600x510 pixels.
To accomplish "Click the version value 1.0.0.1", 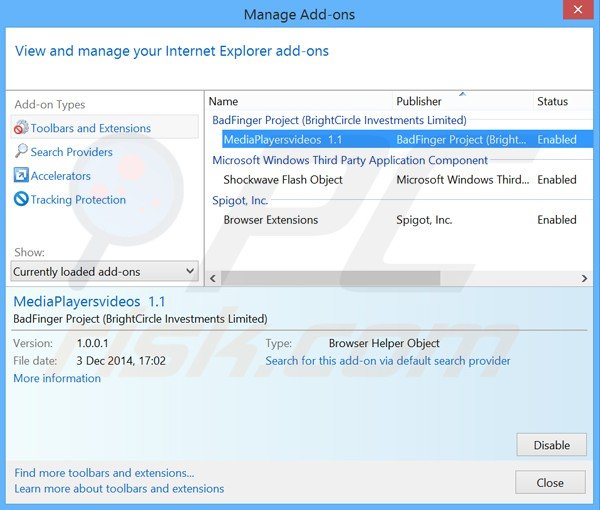I will tap(93, 343).
